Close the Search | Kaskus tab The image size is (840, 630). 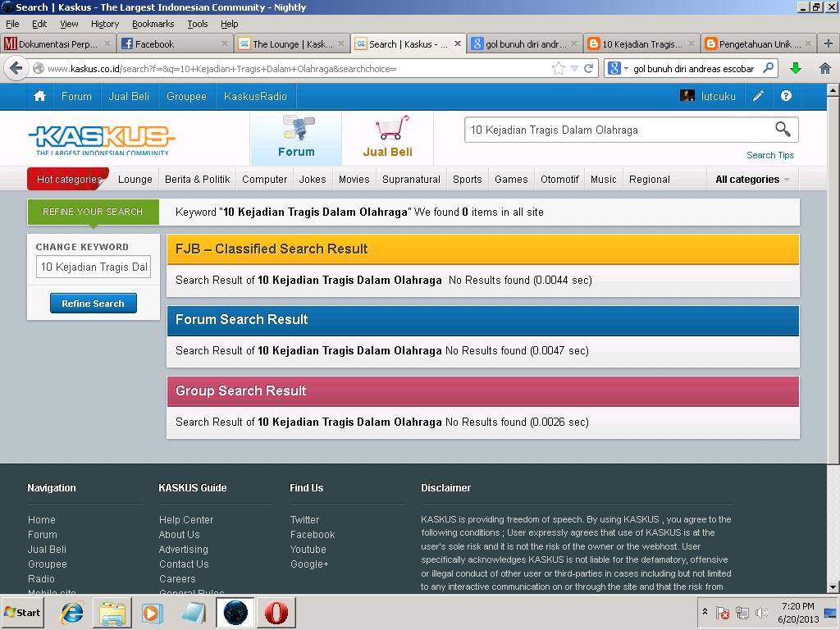tap(458, 44)
